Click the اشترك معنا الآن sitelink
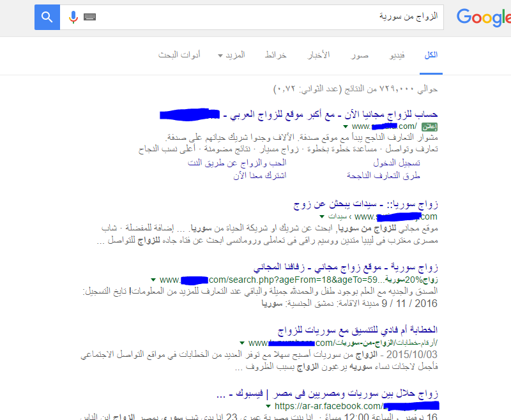The image size is (511, 420). tap(260, 175)
